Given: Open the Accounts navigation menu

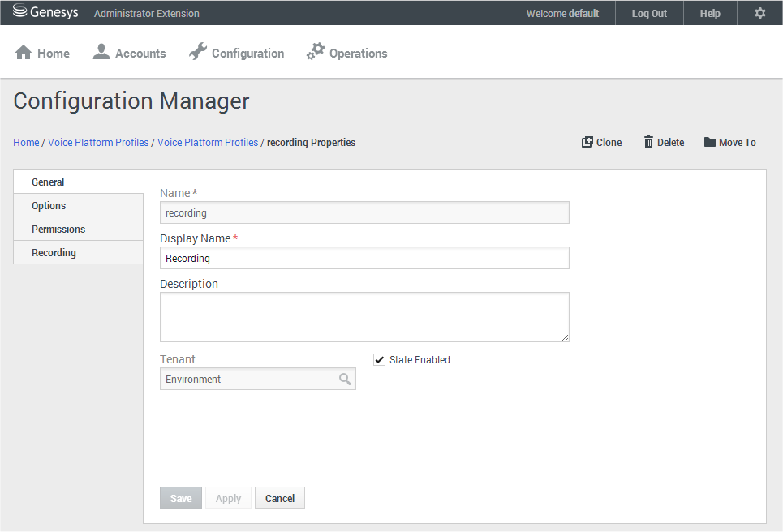Looking at the screenshot, I should (x=129, y=52).
